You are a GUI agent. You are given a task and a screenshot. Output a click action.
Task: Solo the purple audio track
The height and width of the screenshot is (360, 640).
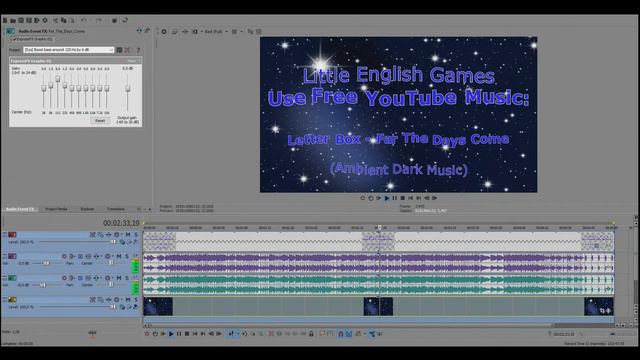pyautogui.click(x=127, y=256)
